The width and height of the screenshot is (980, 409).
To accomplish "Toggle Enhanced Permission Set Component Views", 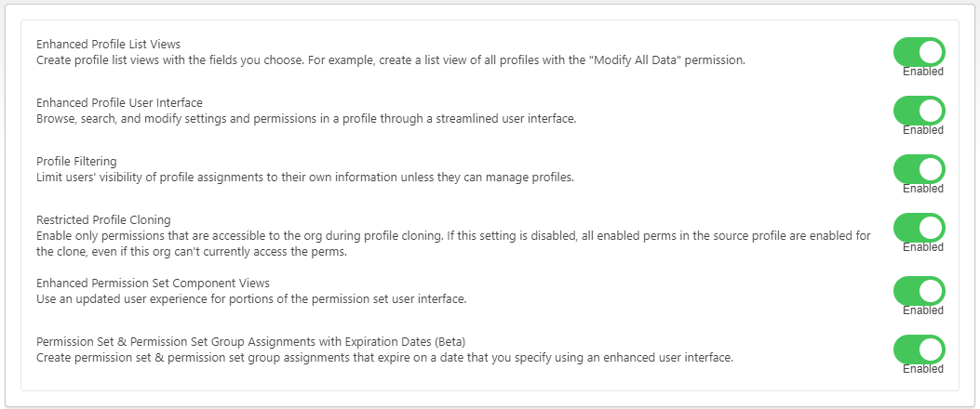I will pos(919,291).
